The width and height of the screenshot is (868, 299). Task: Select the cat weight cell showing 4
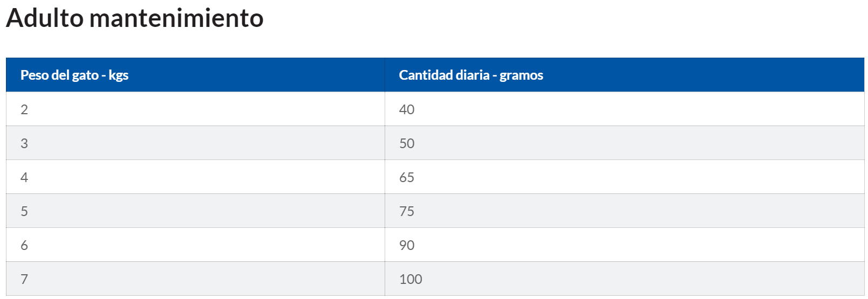(x=24, y=177)
